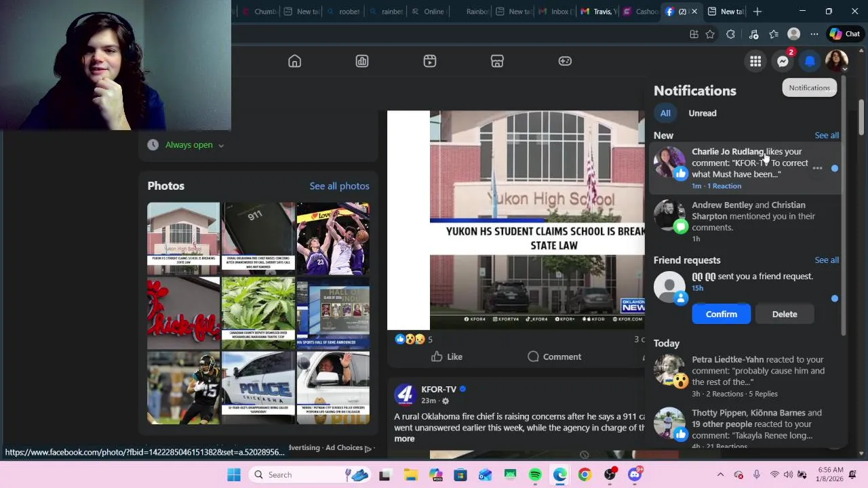868x488 pixels.
Task: Expand the fire chief post with more
Action: pos(404,439)
